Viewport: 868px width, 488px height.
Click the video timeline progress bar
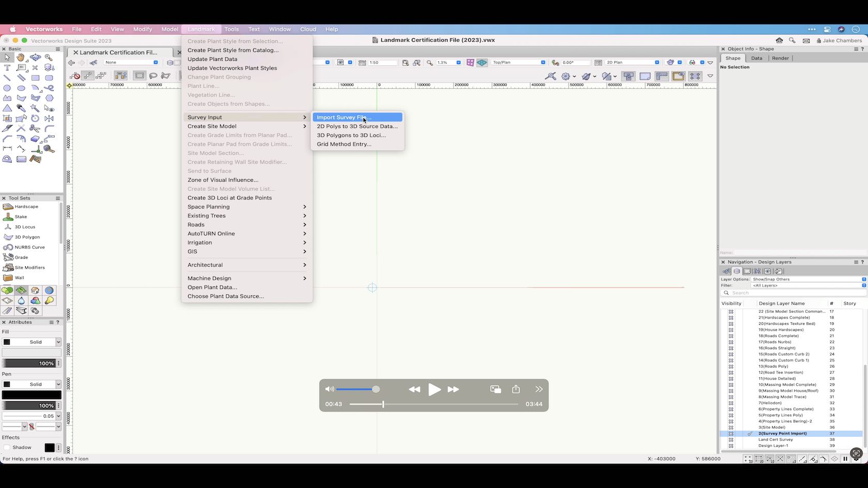click(434, 404)
